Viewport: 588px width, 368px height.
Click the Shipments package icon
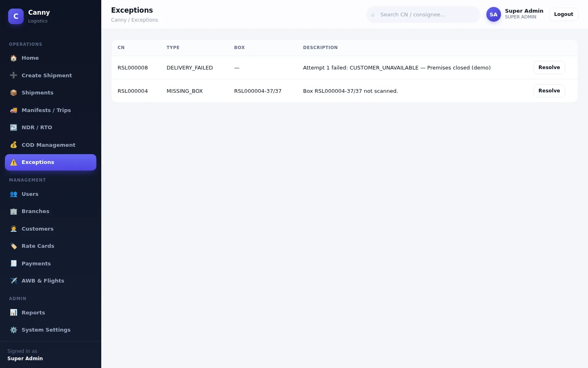point(13,93)
